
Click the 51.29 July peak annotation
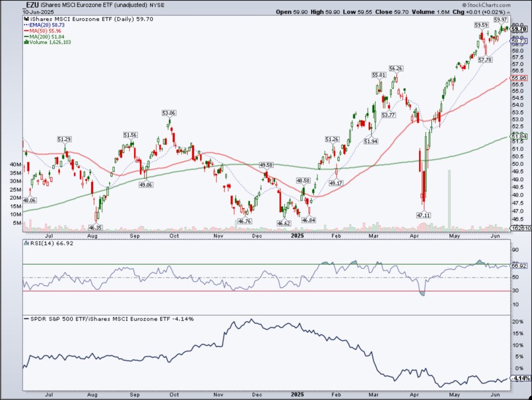64,139
